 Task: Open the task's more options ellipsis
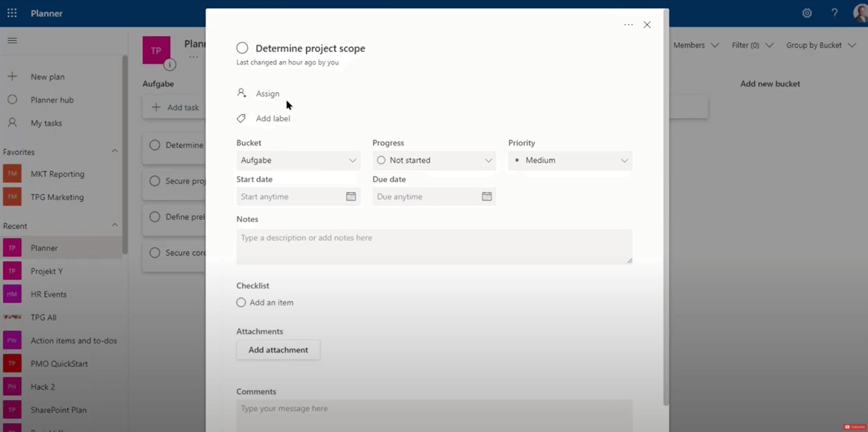[x=628, y=25]
